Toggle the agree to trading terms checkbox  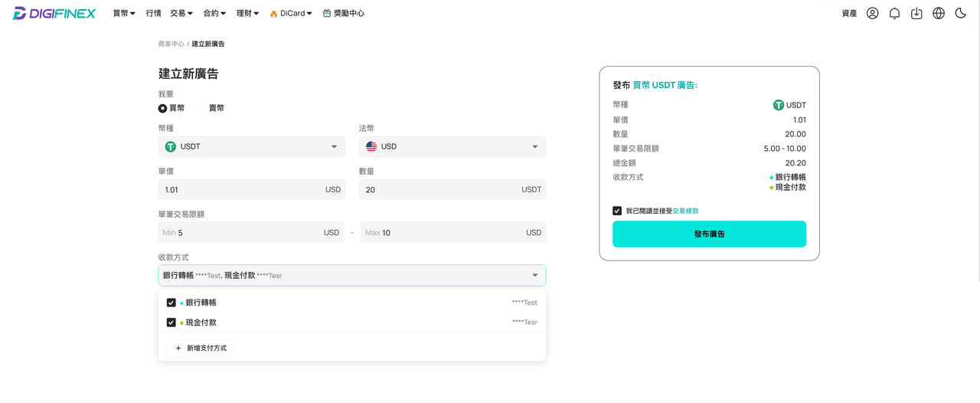point(617,211)
